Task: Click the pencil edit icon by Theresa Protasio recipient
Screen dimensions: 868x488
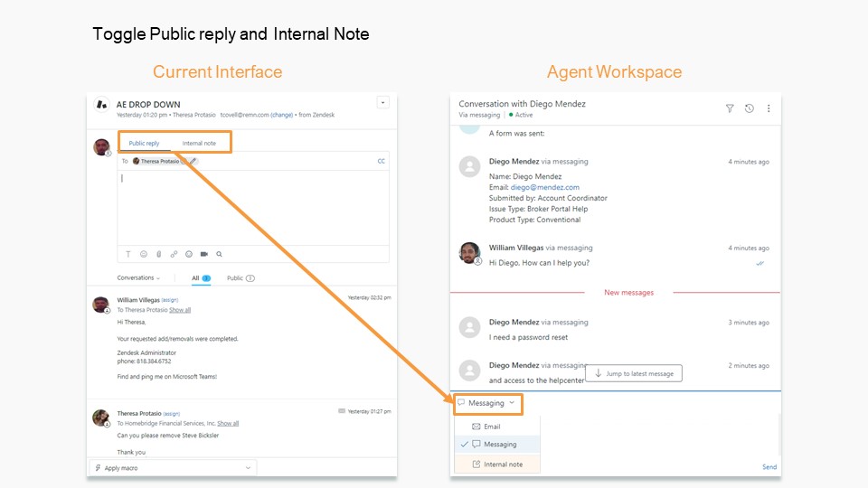Action: 193,161
